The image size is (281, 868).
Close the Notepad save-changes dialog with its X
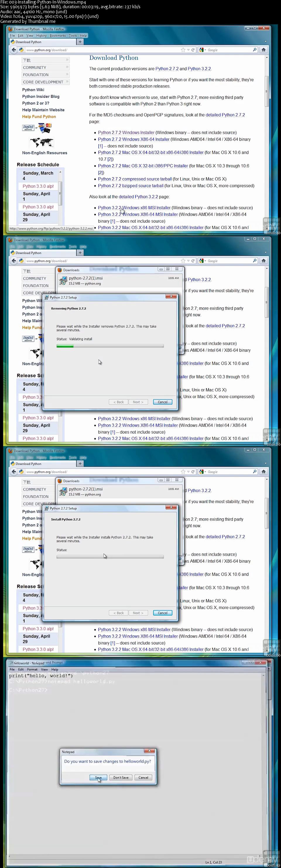(x=149, y=751)
